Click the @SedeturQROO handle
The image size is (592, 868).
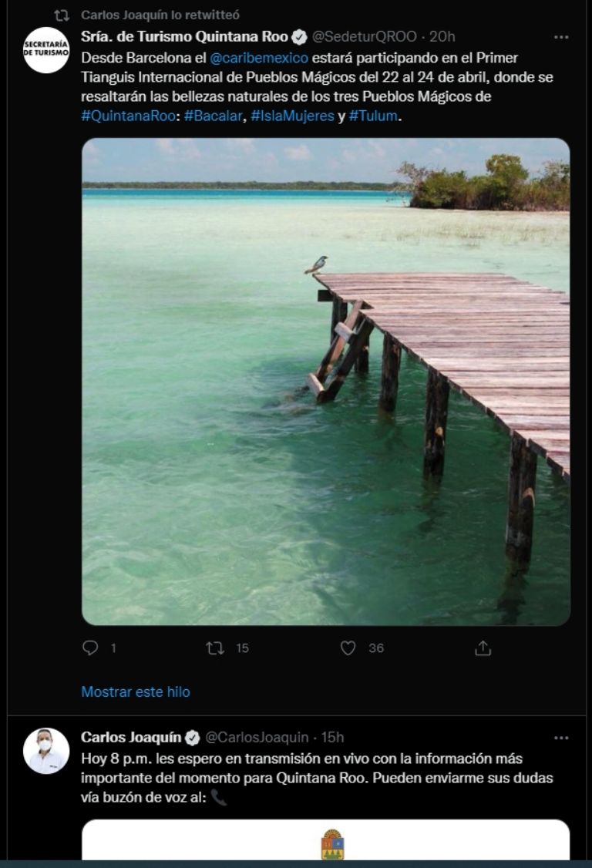click(365, 36)
